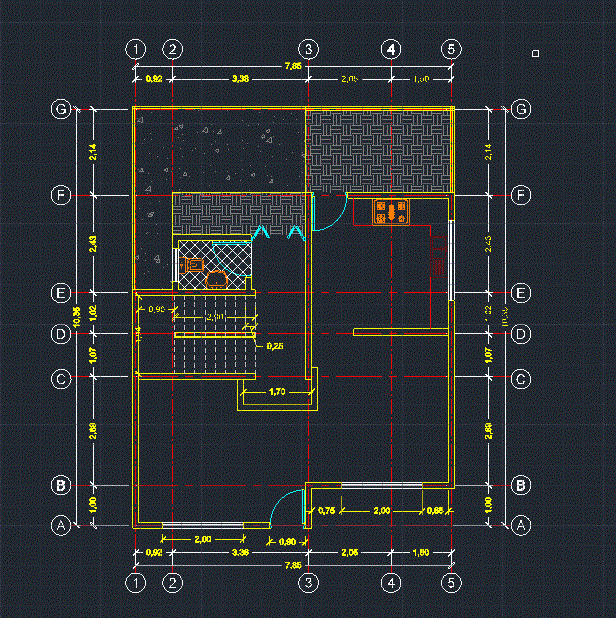Click grid bubble E on the left side
616x618 pixels.
pyautogui.click(x=61, y=293)
